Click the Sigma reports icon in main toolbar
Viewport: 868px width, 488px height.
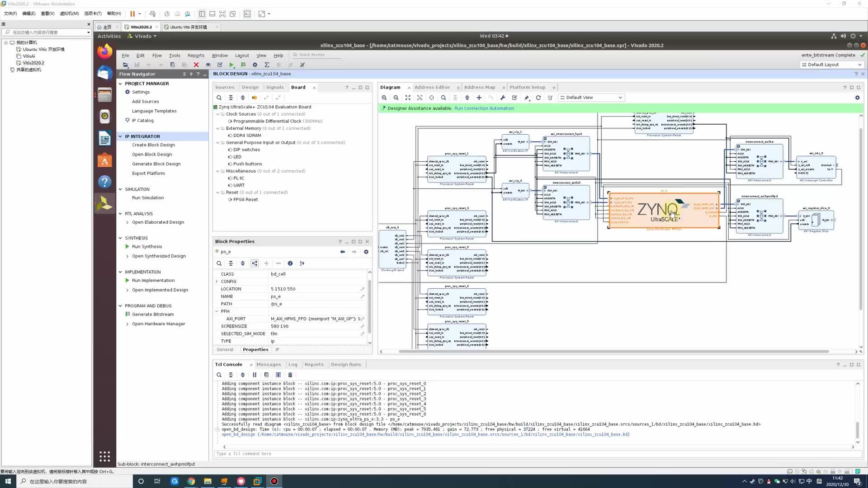click(267, 65)
